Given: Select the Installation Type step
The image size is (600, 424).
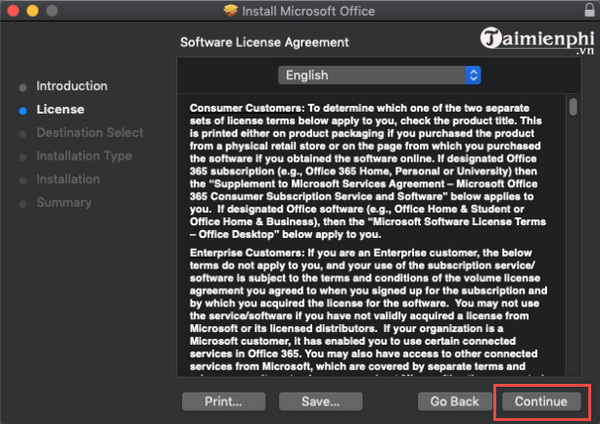Looking at the screenshot, I should point(84,156).
